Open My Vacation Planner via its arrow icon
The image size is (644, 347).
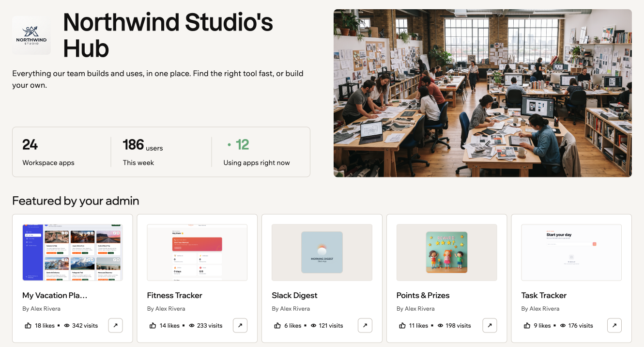pos(115,326)
